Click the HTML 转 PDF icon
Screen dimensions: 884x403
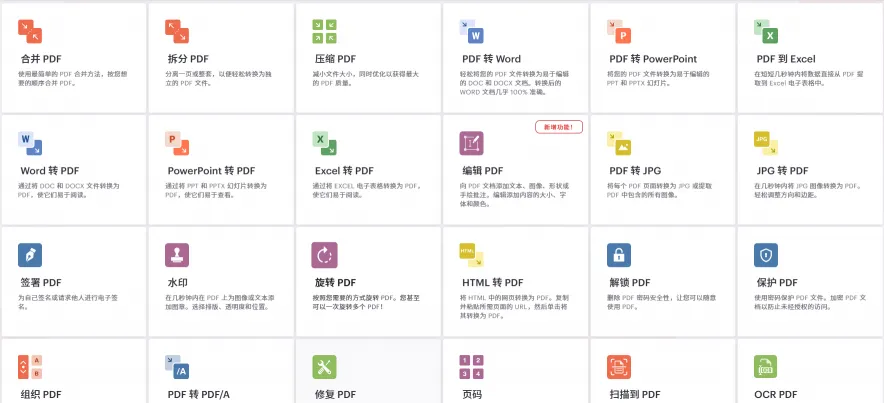471,255
